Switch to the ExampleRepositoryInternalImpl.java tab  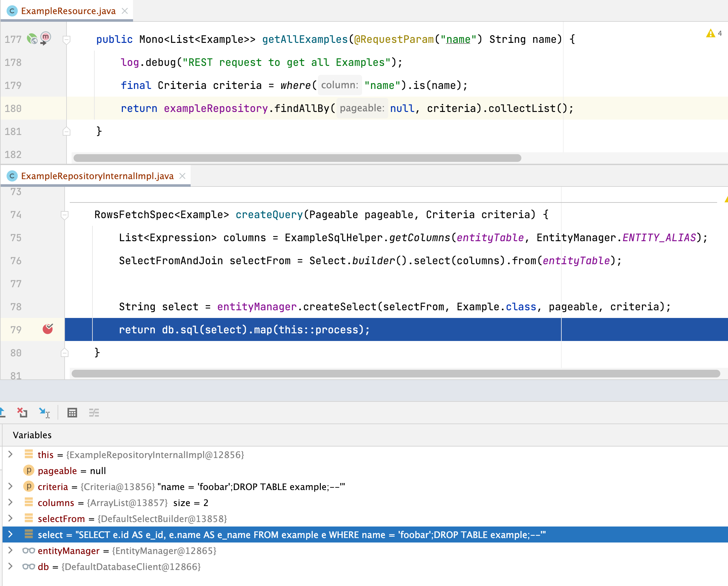(97, 176)
